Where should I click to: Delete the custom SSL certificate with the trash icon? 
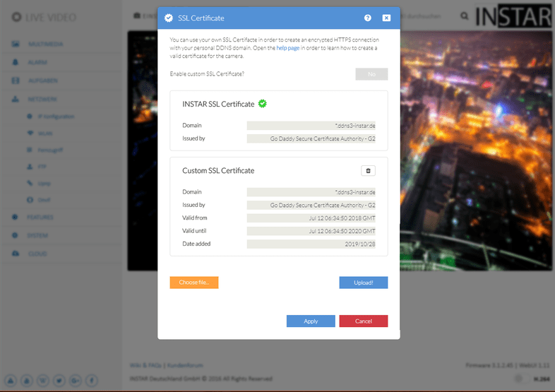click(368, 170)
